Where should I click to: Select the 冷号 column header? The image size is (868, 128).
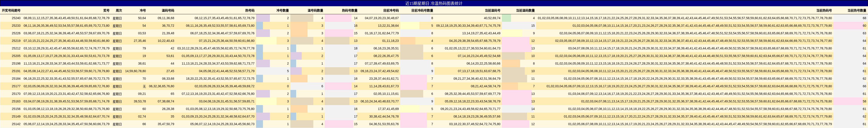(143, 10)
